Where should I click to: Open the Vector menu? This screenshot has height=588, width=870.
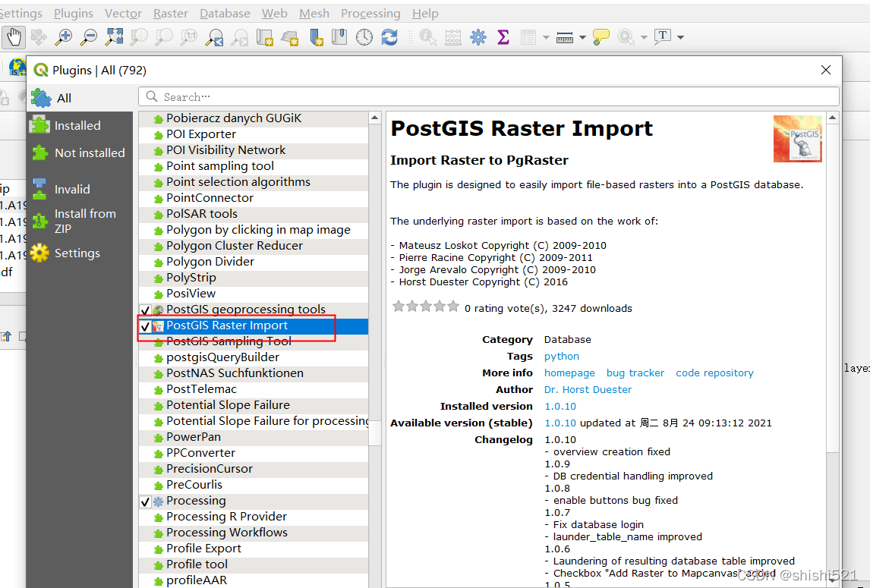pyautogui.click(x=123, y=14)
